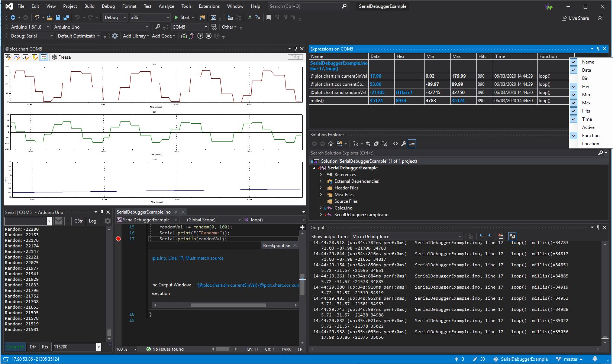Viewport: 613px width, 364px height.
Task: Expand the Calcs.ino node
Action: (x=320, y=208)
